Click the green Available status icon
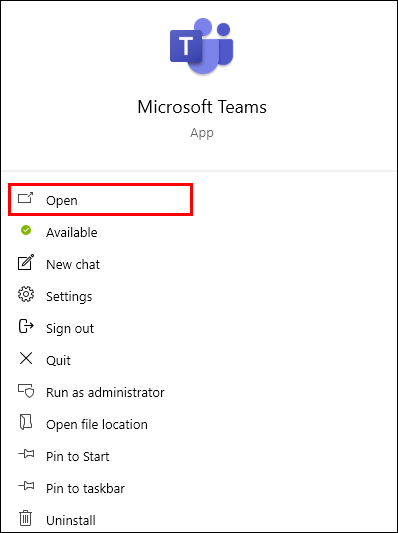398x533 pixels. (26, 230)
